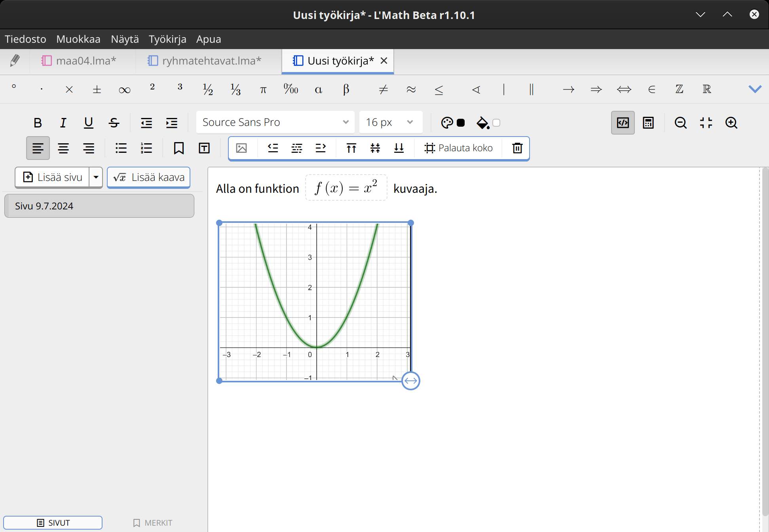Decrease paragraph indent
Screen dimensions: 769x532
pyautogui.click(x=146, y=123)
